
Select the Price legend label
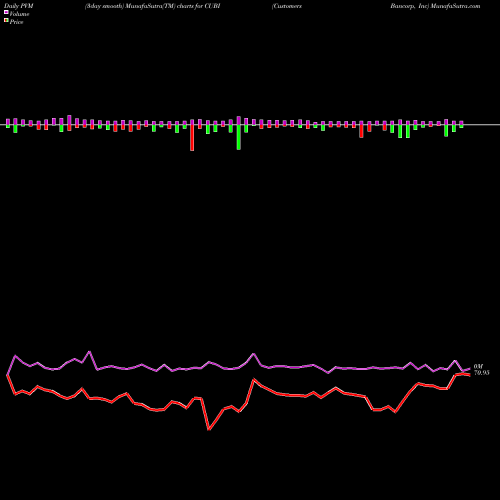tap(16, 22)
